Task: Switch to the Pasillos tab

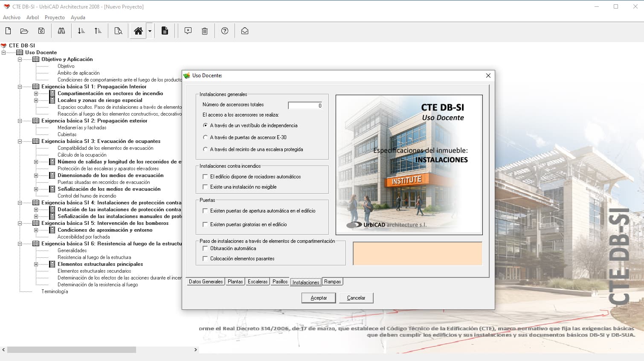Action: coord(280,282)
